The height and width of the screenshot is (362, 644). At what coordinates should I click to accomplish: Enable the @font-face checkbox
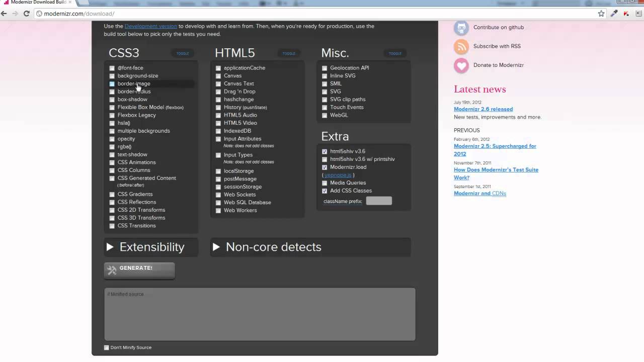[x=112, y=68]
